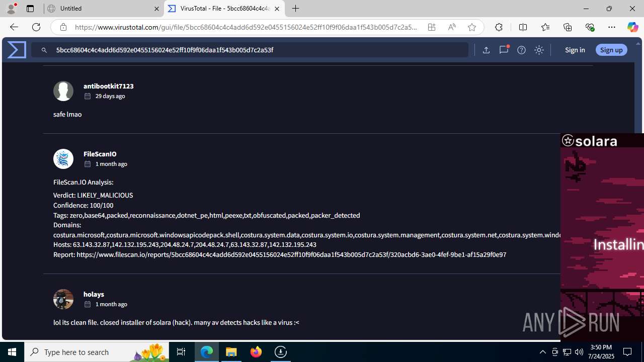644x362 pixels.
Task: Click the volume speaker tray icon
Action: tap(579, 352)
